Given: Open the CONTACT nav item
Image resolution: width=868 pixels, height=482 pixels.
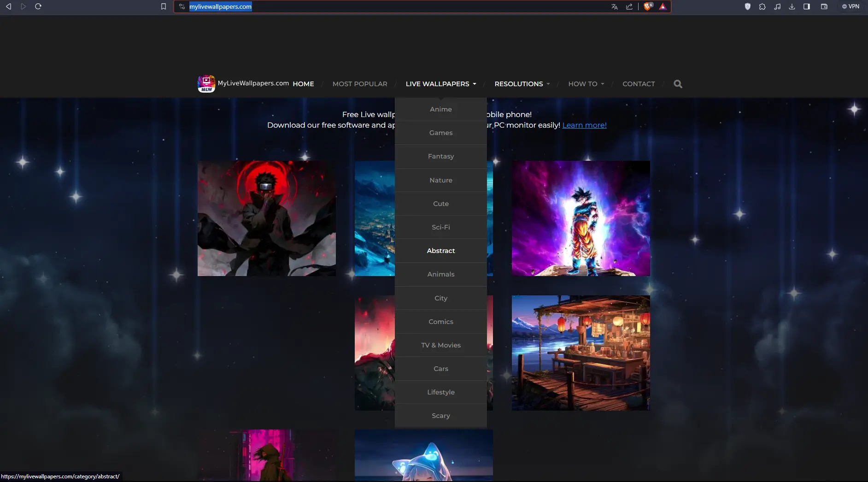Looking at the screenshot, I should click(x=639, y=84).
